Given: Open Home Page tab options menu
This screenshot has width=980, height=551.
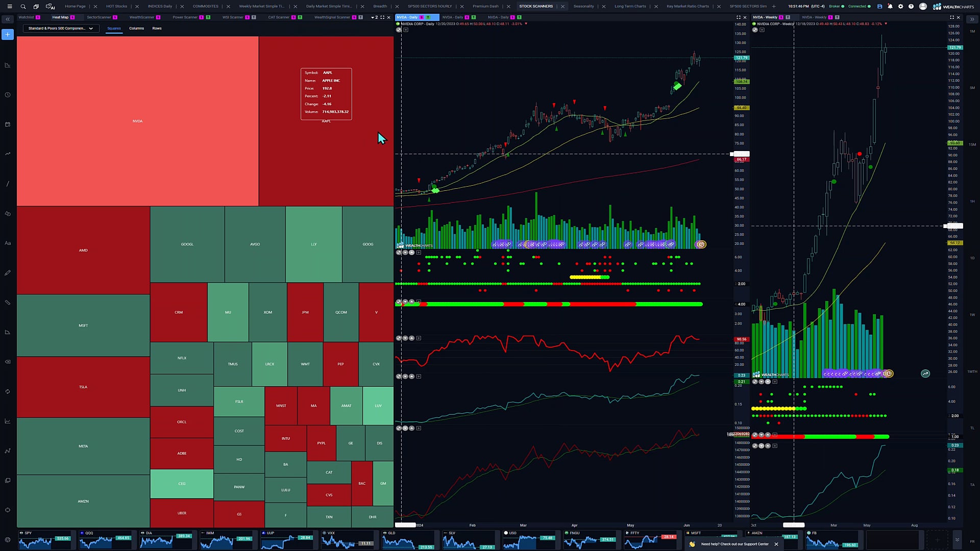Looking at the screenshot, I should click(90, 7).
